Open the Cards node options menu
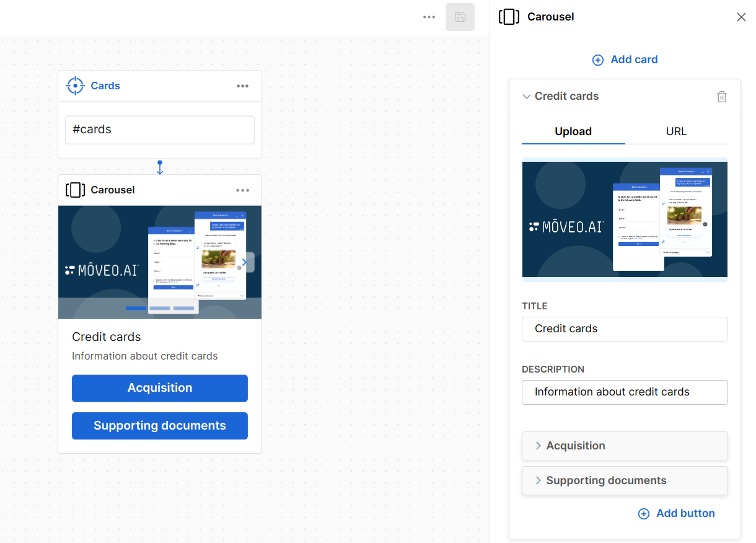 [x=242, y=86]
